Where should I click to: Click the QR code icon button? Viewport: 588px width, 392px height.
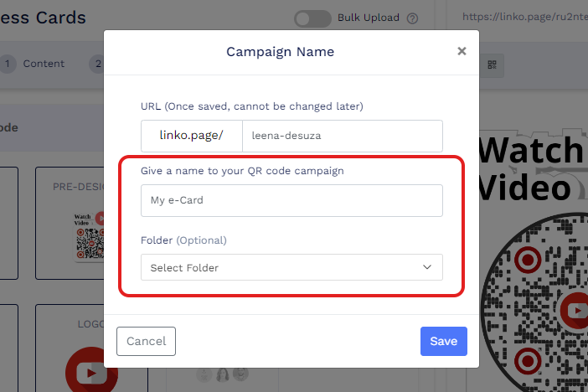click(x=493, y=64)
